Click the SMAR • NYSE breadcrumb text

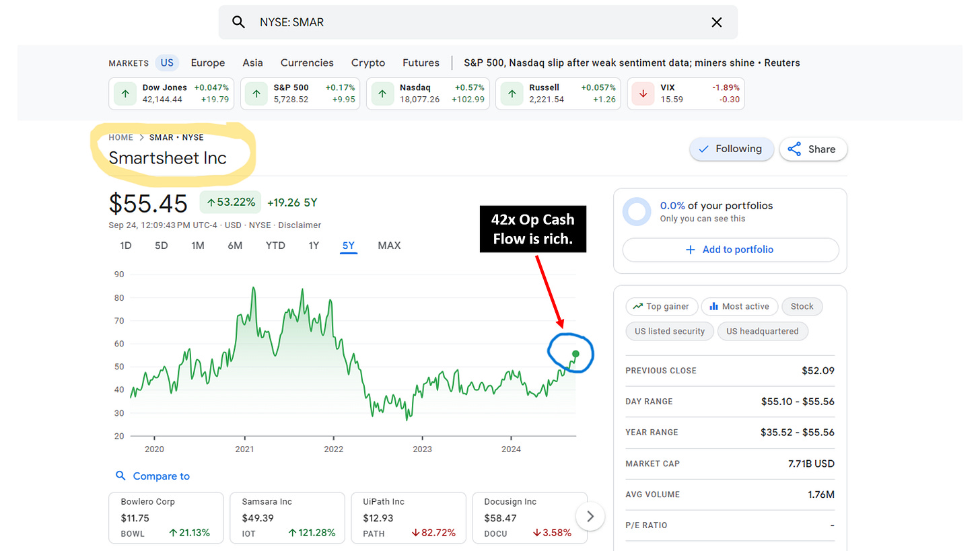pyautogui.click(x=176, y=137)
